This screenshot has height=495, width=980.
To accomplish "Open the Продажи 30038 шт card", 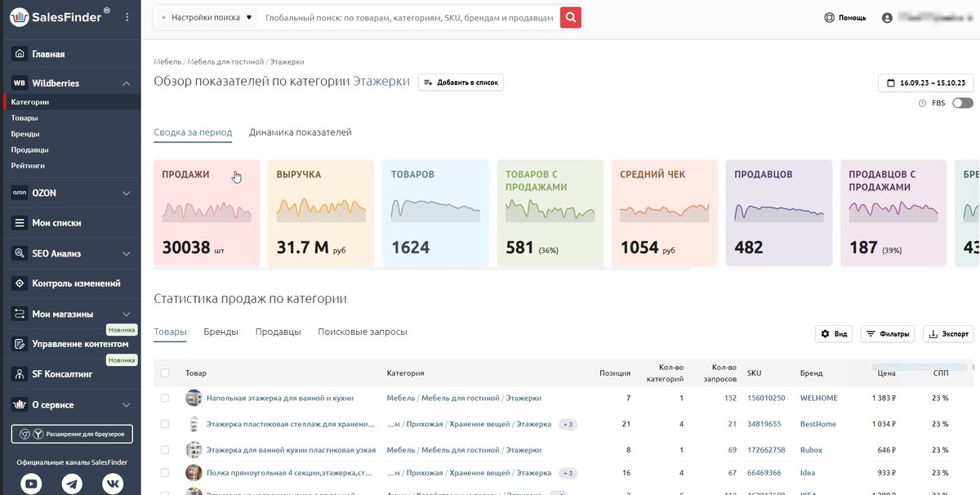I will coord(207,212).
